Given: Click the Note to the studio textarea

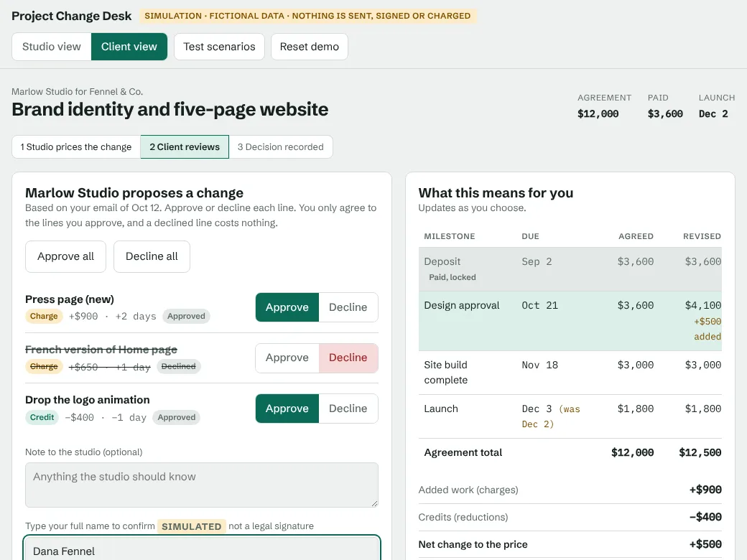Looking at the screenshot, I should pos(202,485).
